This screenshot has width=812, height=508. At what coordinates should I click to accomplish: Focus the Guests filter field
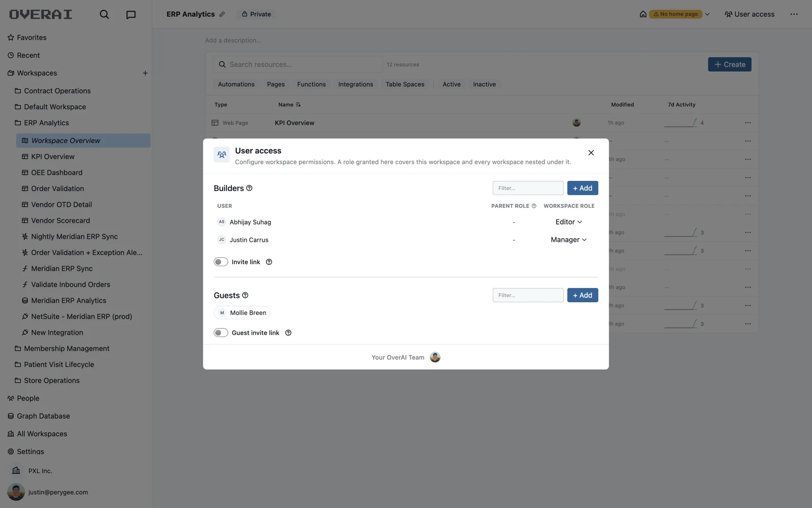click(528, 295)
